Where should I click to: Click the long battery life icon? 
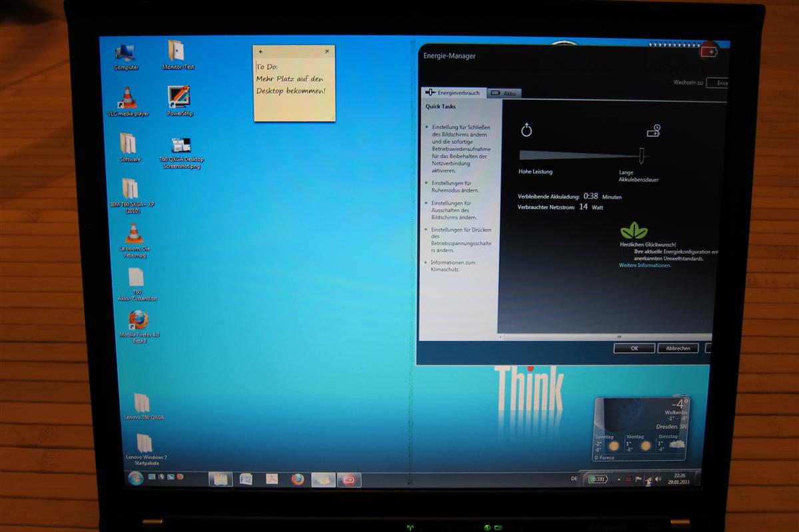[x=653, y=131]
